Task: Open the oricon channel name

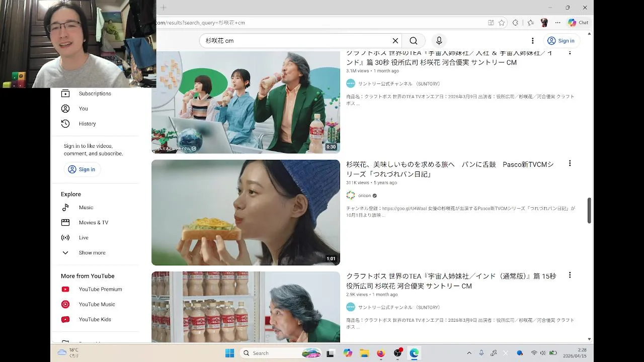Action: point(364,196)
